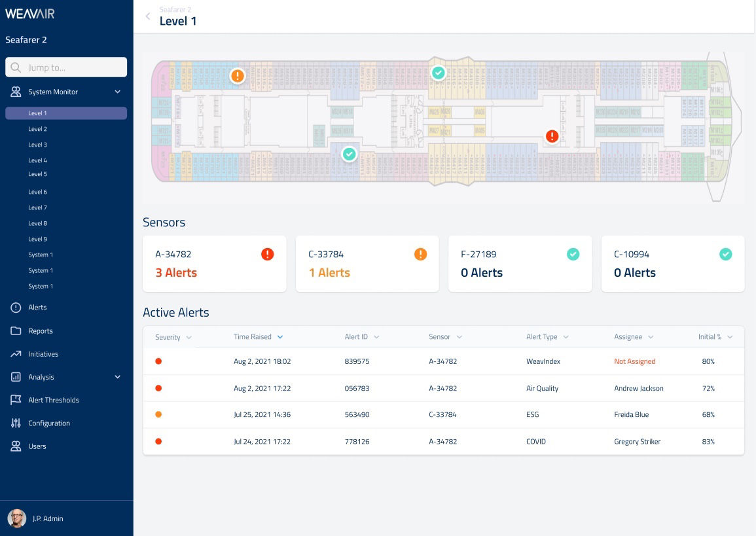Click the red severity dot for alert 839575
The width and height of the screenshot is (756, 536).
point(158,361)
